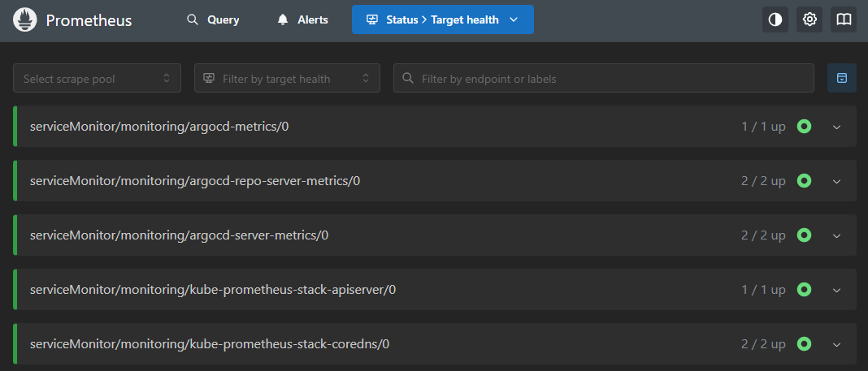
Task: Click the "1 / 1 up" count for argocd-metrics/0
Action: [x=763, y=127]
